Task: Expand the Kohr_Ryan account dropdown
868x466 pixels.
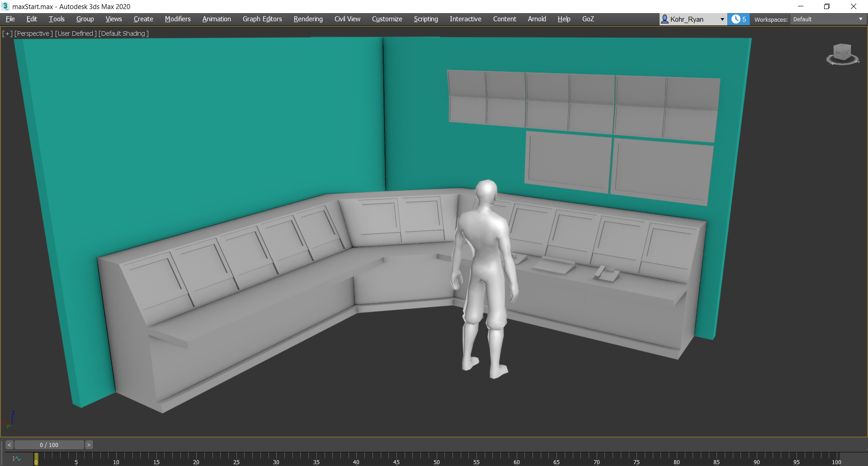Action: point(722,19)
